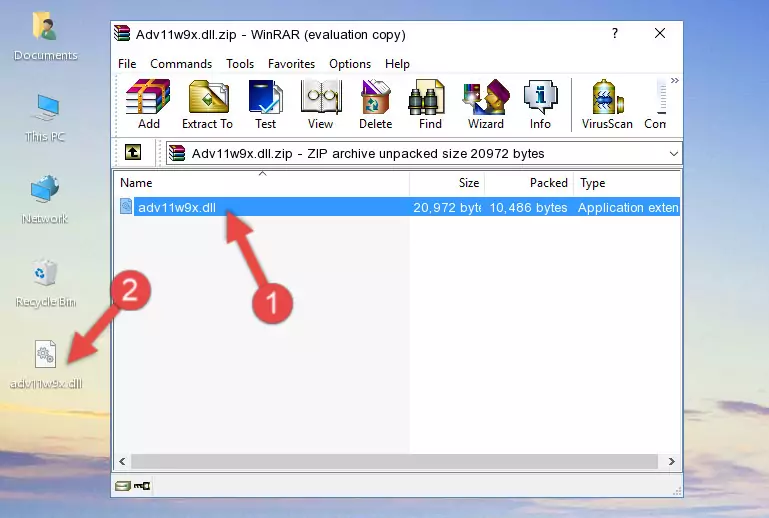Sort list by Size column
The image size is (769, 518).
point(447,183)
